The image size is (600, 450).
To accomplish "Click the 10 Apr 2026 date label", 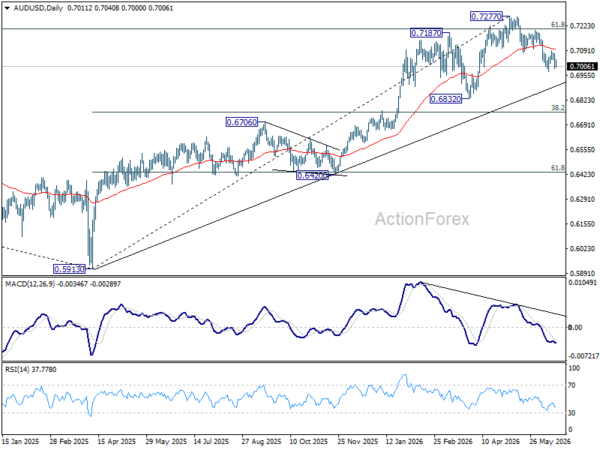I will click(x=501, y=442).
